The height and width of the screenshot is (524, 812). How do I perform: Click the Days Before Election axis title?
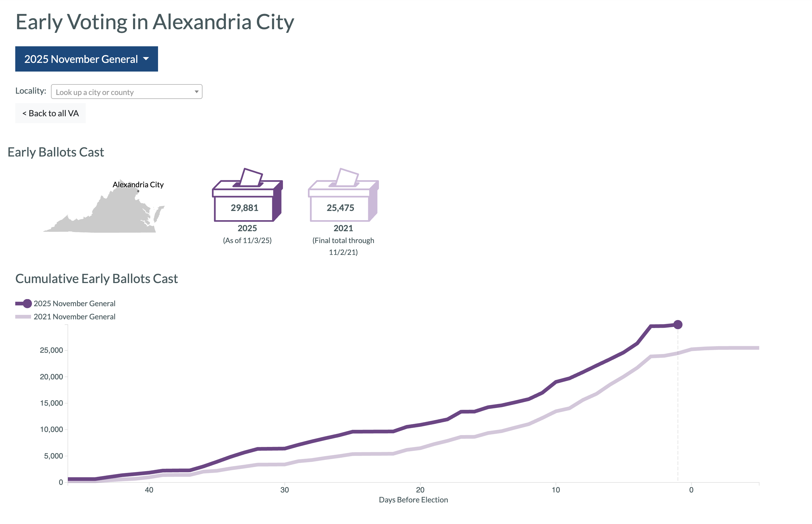413,500
